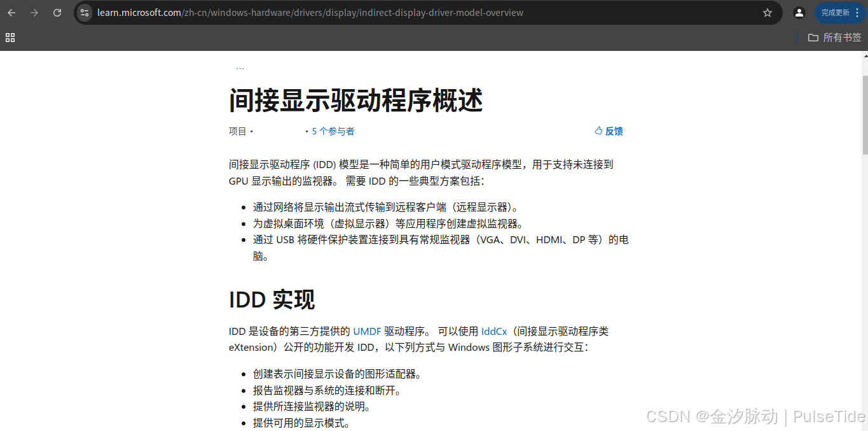
Task: Open the IddCx link
Action: click(494, 331)
